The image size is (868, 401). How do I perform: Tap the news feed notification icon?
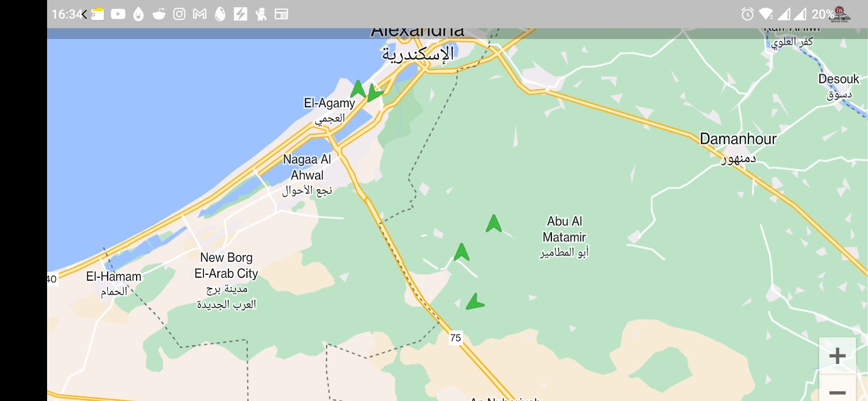[281, 14]
